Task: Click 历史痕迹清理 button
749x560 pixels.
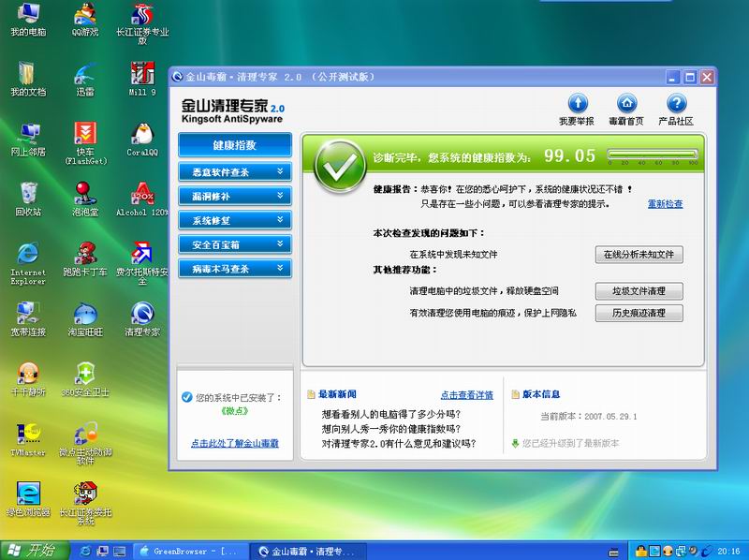Action: [x=639, y=314]
